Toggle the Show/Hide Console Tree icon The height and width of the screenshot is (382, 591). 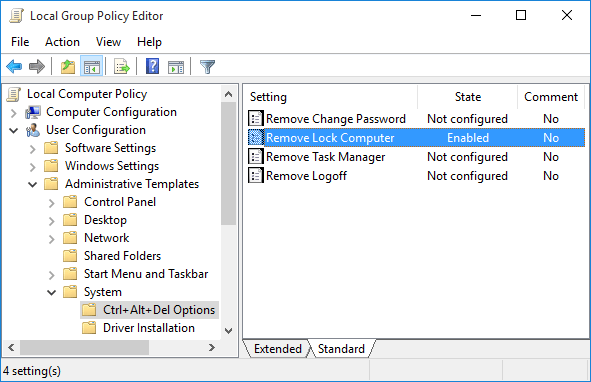coord(92,67)
